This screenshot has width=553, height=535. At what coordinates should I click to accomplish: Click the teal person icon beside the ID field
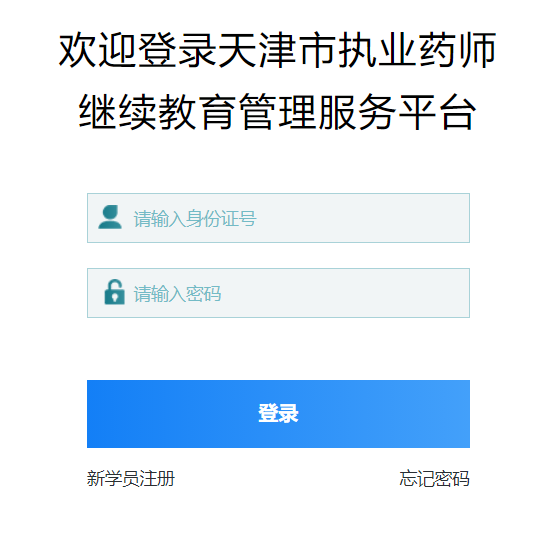(x=110, y=217)
